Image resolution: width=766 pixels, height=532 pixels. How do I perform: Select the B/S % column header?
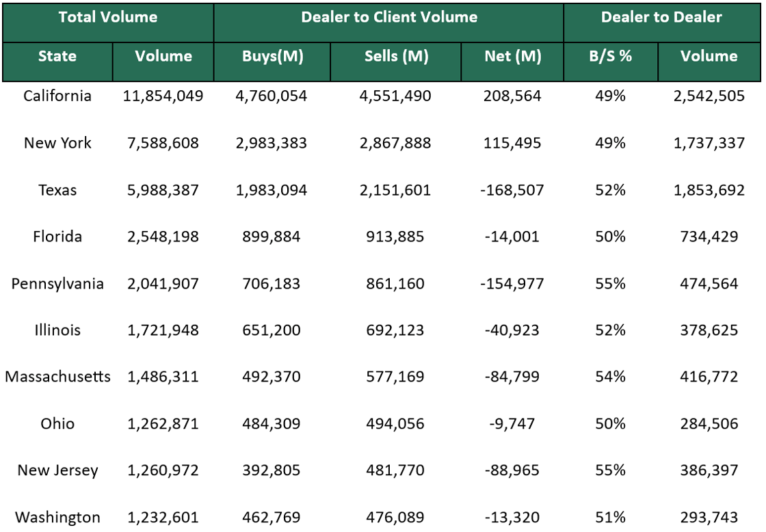(610, 57)
